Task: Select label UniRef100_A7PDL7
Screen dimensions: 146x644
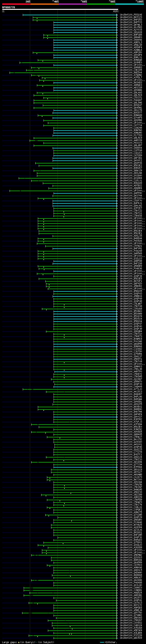Action: 131,77
